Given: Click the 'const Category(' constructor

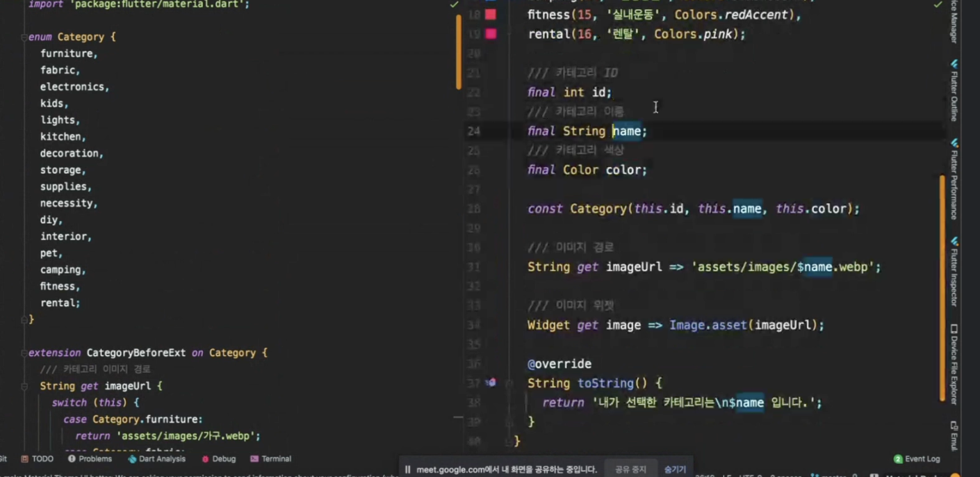Looking at the screenshot, I should [580, 209].
